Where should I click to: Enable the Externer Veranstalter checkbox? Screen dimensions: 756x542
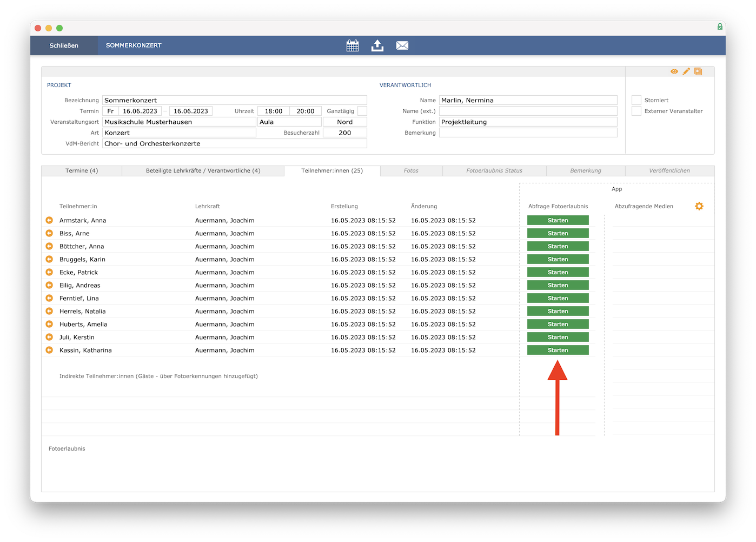[x=636, y=111]
